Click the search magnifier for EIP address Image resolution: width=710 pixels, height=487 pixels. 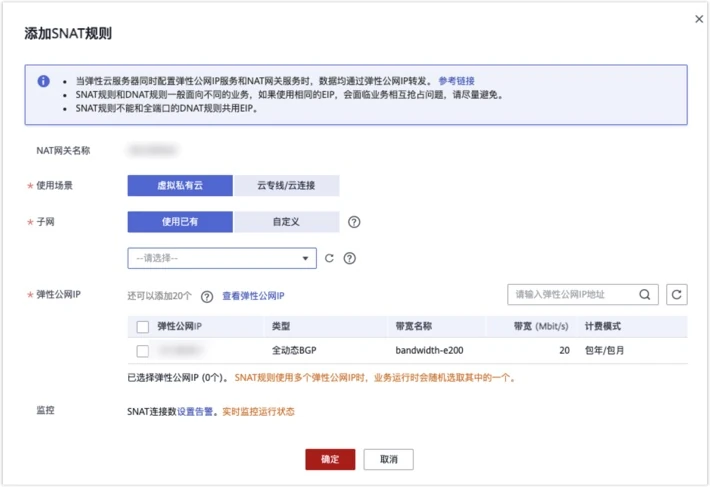click(644, 295)
